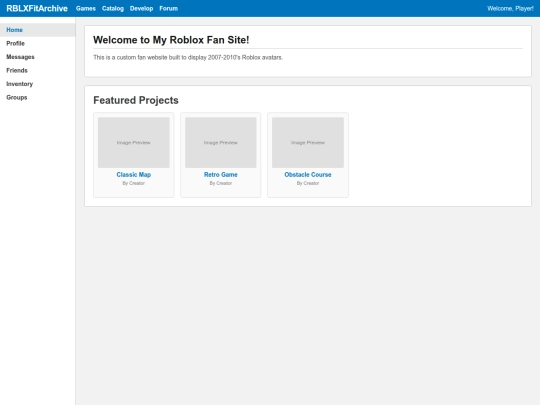Click the RBLXFitArchive site logo
540x405 pixels.
point(37,8)
